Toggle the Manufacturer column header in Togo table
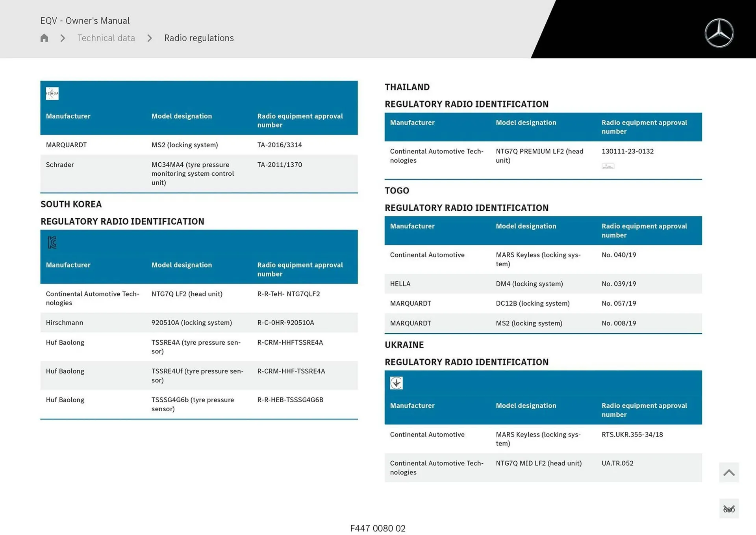This screenshot has height=535, width=756. tap(412, 226)
